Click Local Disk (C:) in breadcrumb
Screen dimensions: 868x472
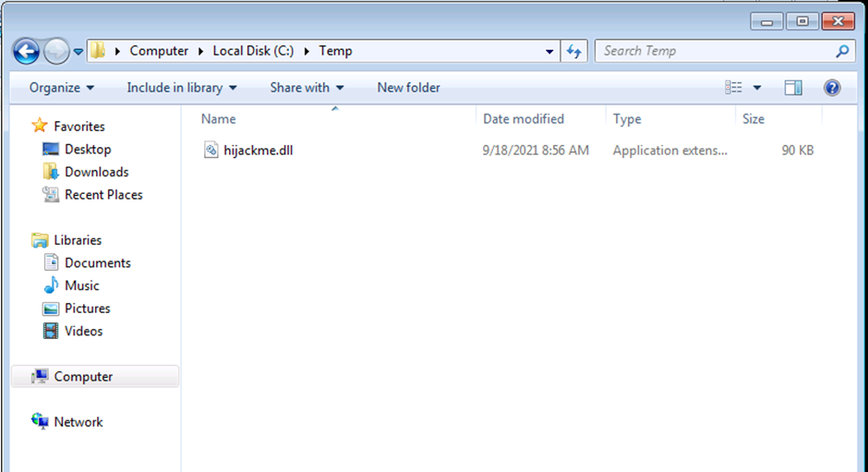pyautogui.click(x=253, y=51)
